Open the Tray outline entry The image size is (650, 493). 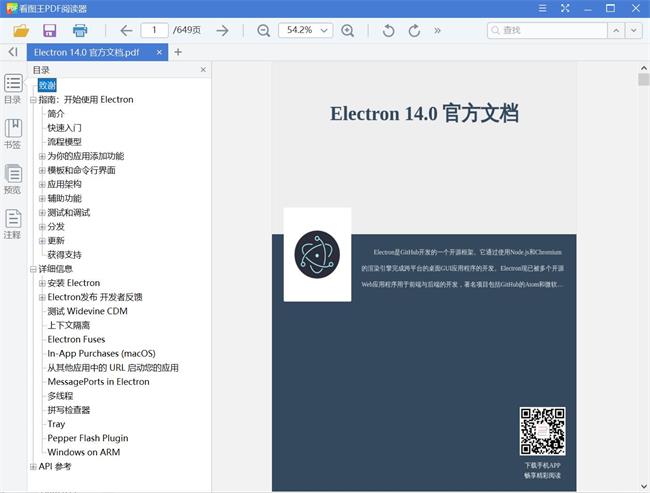[56, 424]
